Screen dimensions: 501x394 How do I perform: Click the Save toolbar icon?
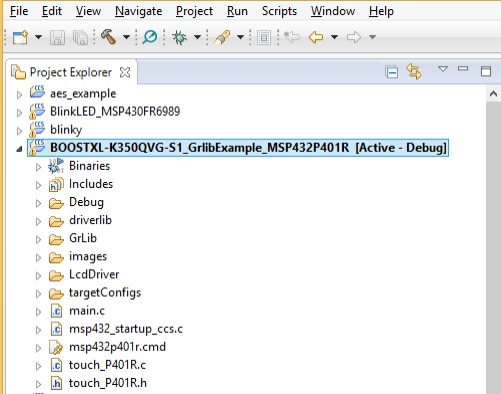[57, 37]
